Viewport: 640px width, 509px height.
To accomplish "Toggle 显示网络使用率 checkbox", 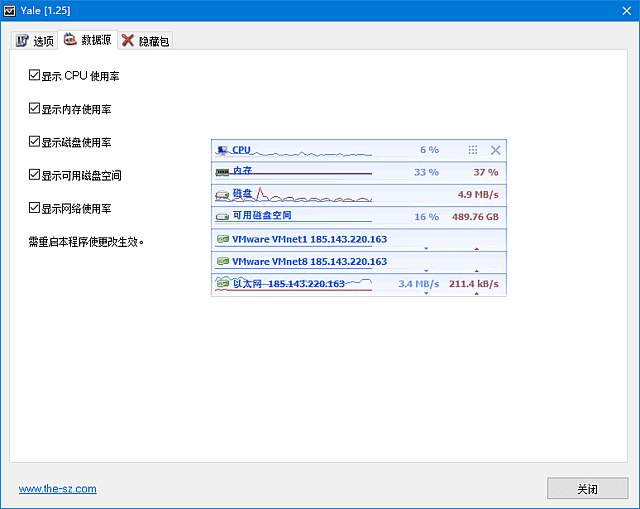I will (x=35, y=208).
